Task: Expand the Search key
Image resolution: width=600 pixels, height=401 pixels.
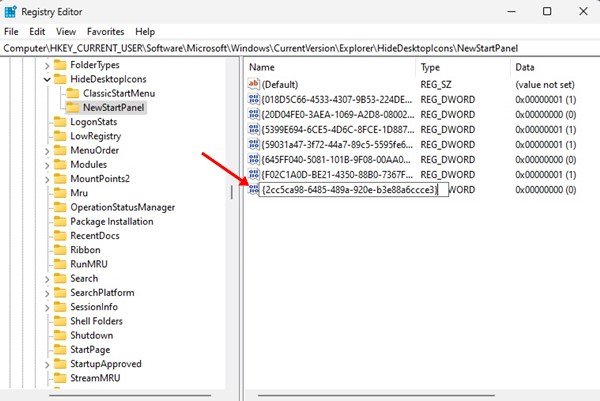Action: tap(47, 279)
